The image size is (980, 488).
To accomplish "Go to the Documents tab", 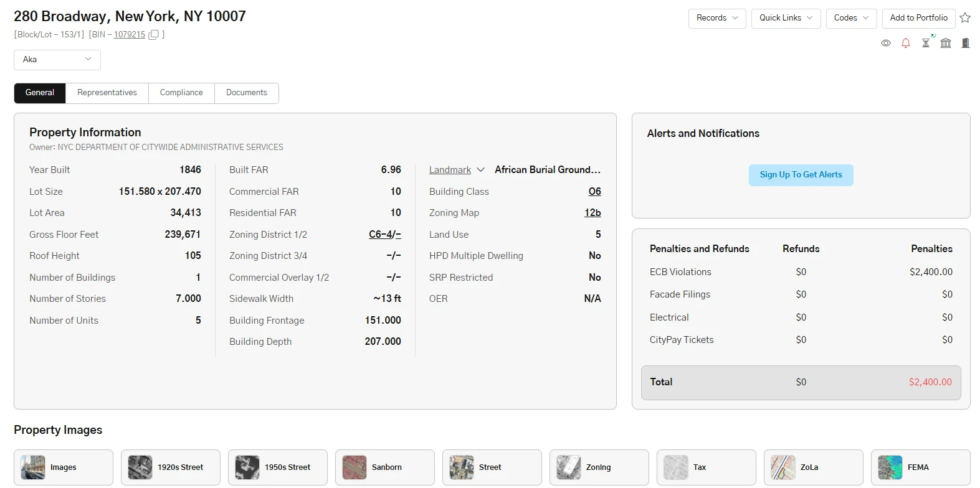I will pyautogui.click(x=247, y=93).
